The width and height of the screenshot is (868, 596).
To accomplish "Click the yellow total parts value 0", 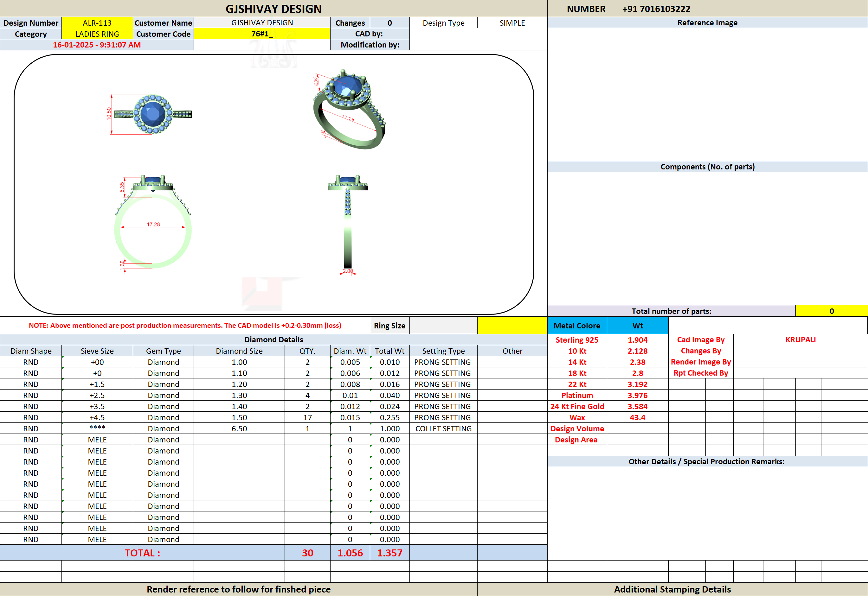I will (x=831, y=311).
